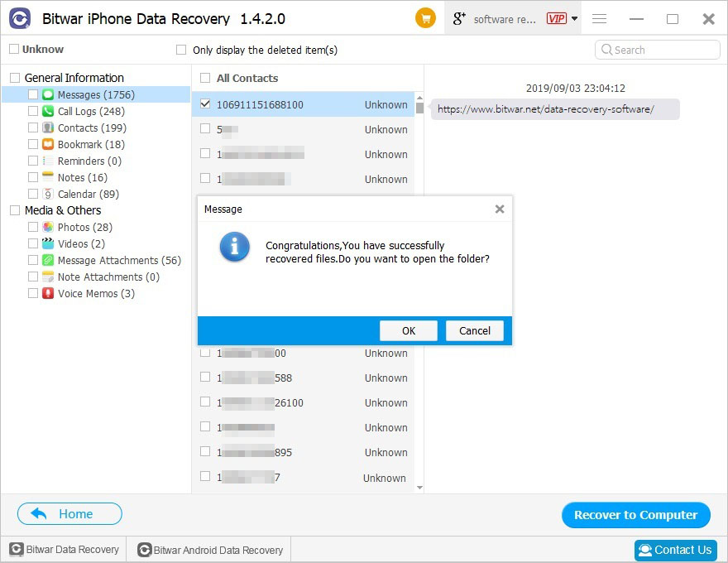
Task: Uncheck the 106911151688100 contact checkbox
Action: pyautogui.click(x=205, y=104)
